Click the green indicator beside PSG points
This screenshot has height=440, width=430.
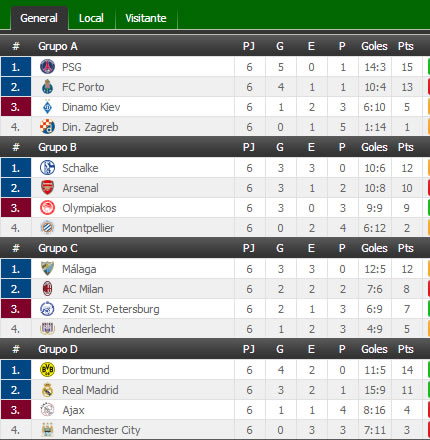tap(429, 67)
